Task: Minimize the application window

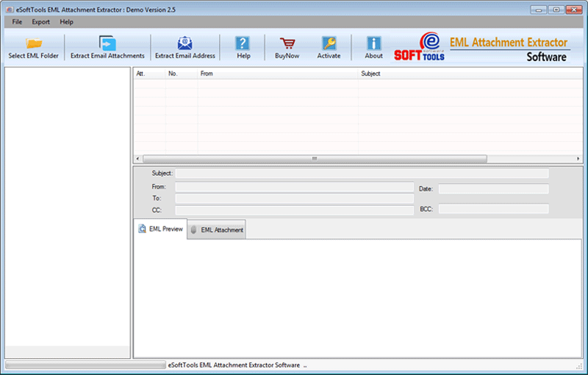Action: point(539,10)
